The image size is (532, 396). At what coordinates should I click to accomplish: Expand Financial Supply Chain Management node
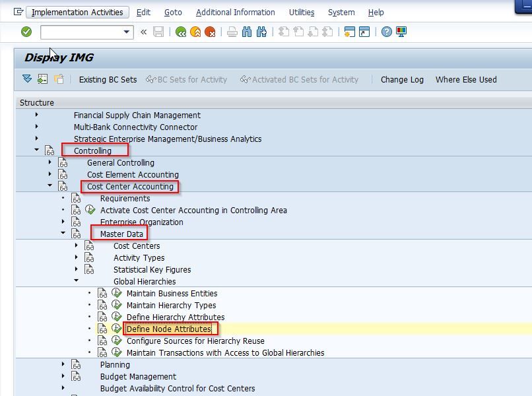click(37, 115)
